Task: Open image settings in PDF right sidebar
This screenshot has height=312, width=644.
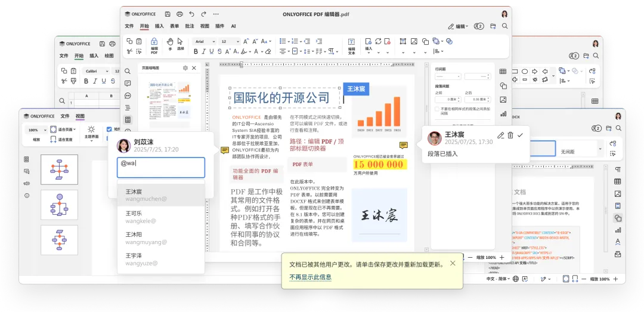Action: 503,100
